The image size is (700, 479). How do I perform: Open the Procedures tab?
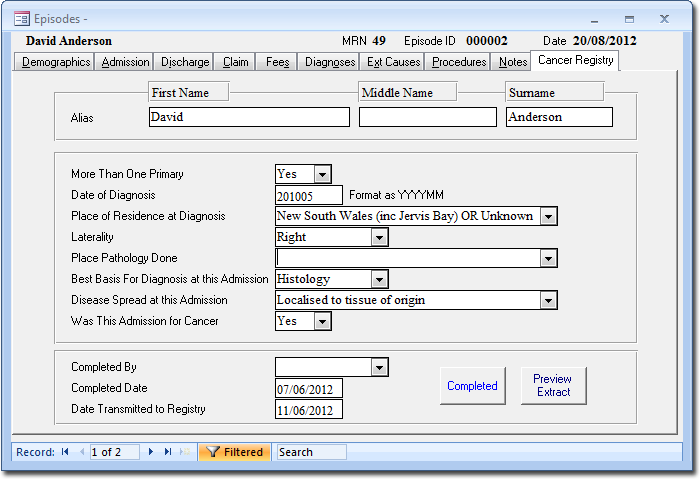click(x=459, y=62)
